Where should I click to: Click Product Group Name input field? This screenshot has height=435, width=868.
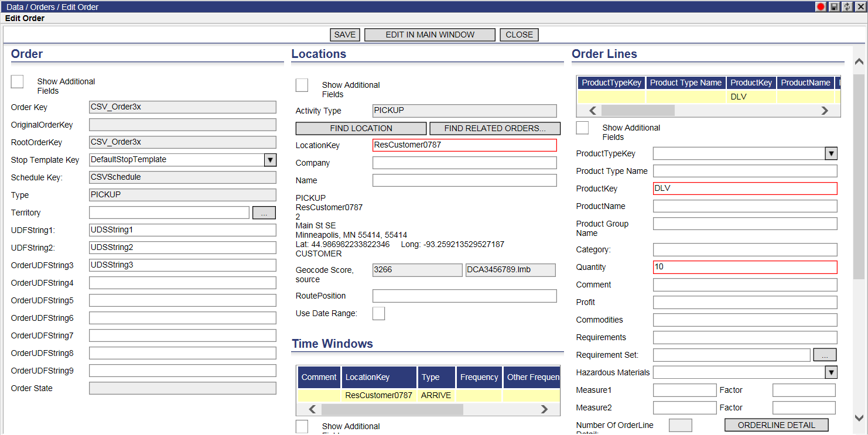click(745, 224)
